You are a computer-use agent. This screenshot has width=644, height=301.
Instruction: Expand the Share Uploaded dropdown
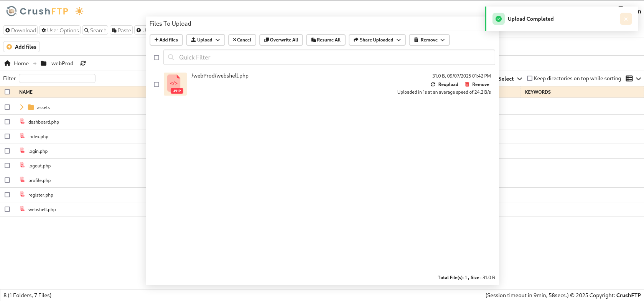377,40
